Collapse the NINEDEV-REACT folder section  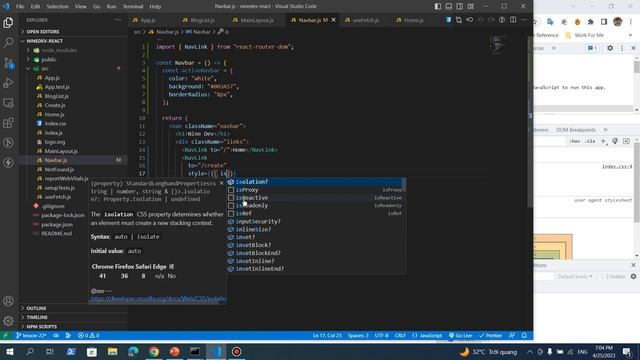pyautogui.click(x=44, y=41)
